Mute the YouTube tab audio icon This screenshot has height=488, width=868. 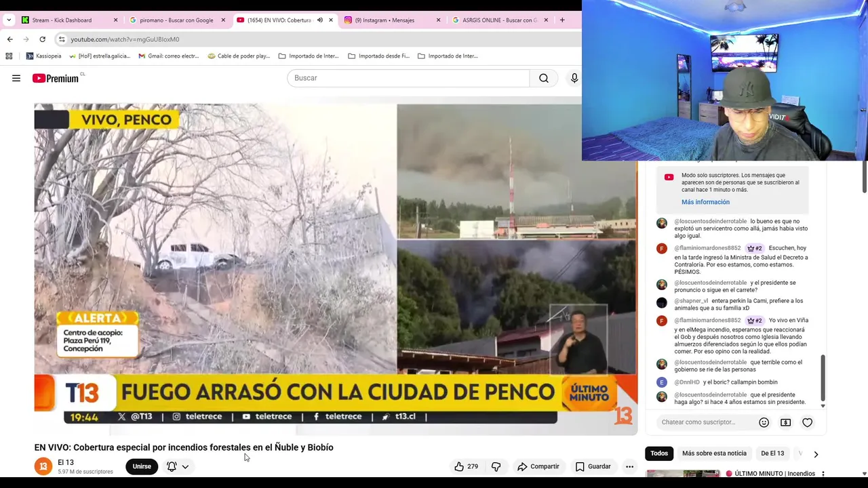pos(320,20)
